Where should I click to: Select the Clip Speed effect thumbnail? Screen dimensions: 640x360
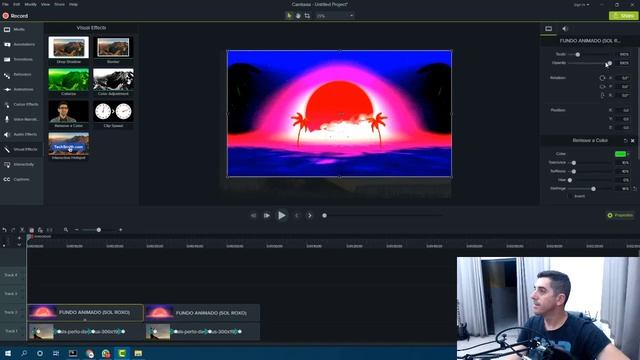click(113, 111)
